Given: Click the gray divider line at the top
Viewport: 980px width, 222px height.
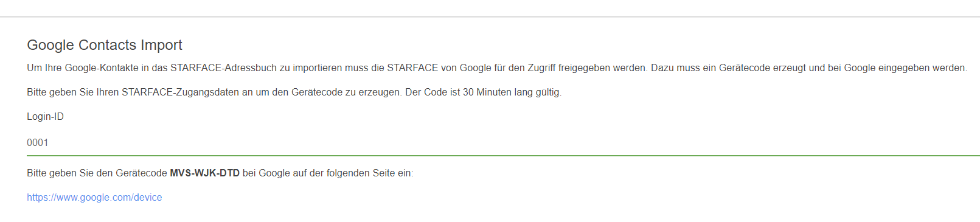Looking at the screenshot, I should point(490,17).
